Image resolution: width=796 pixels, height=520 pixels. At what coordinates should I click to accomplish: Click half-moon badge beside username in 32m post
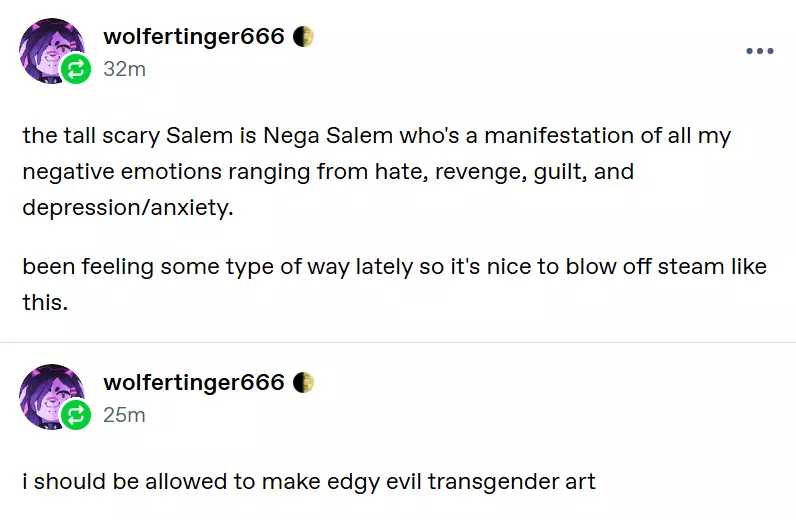304,37
